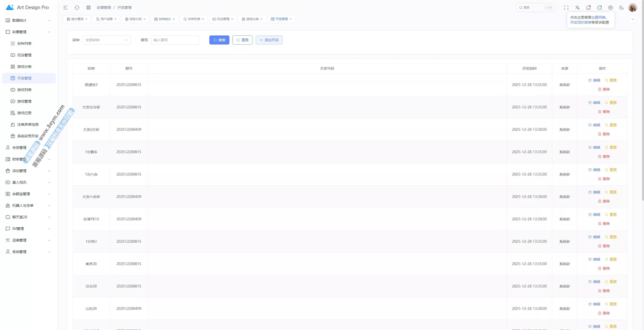Image resolution: width=644 pixels, height=330 pixels.
Task: Select 游戏记录 in the sidebar
Action: 24,113
